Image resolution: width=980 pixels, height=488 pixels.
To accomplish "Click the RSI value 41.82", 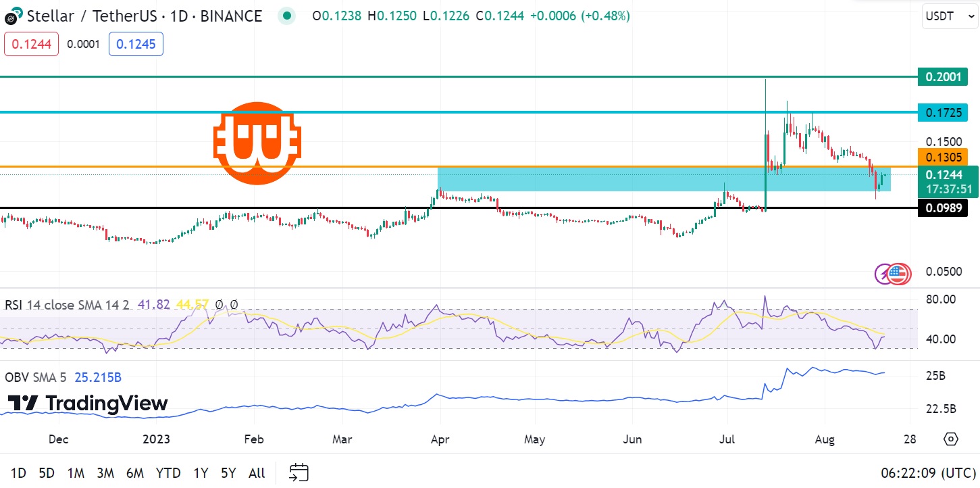I will click(x=153, y=305).
